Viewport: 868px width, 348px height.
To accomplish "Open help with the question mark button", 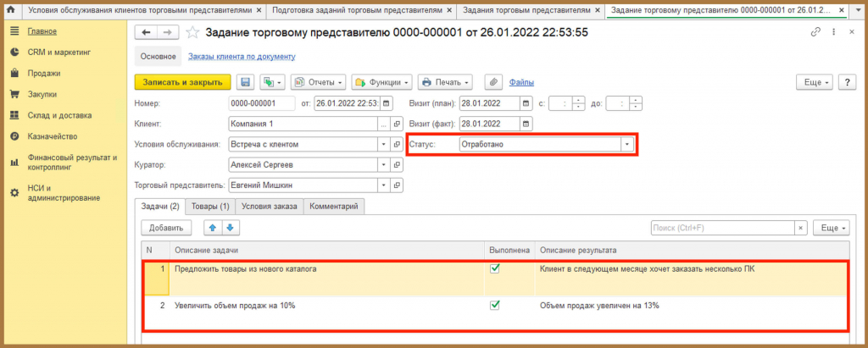I will click(848, 82).
